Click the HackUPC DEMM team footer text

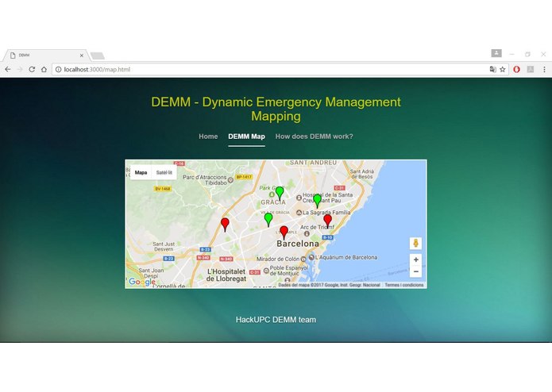(x=276, y=320)
